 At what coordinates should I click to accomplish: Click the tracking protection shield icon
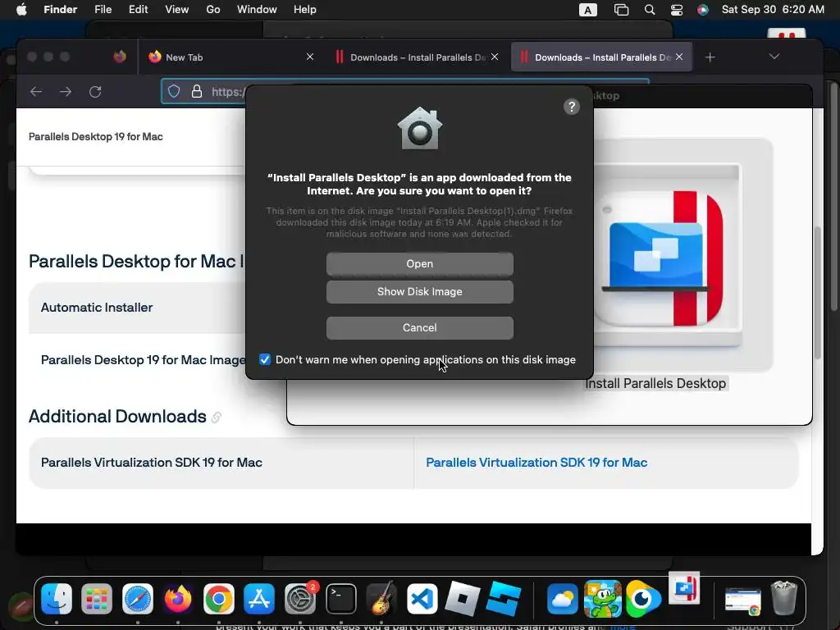[174, 92]
